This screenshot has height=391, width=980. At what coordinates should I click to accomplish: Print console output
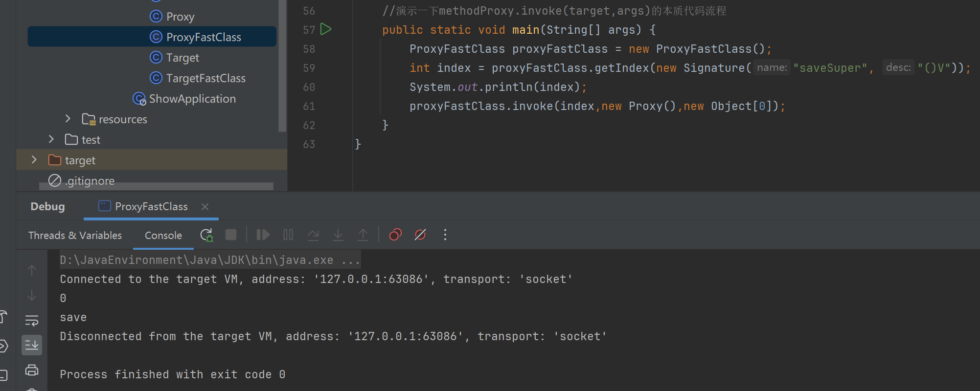pos(32,370)
